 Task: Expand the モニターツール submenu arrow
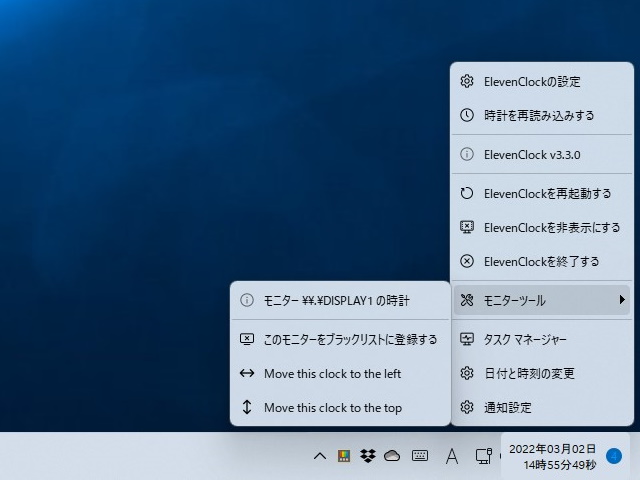pos(622,300)
